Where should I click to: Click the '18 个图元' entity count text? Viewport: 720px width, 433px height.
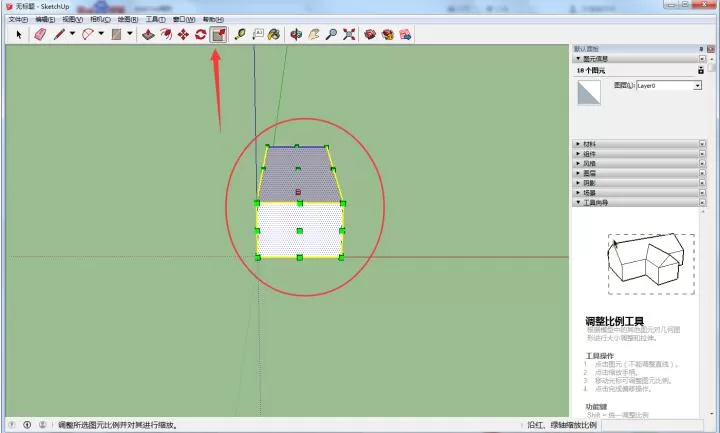pyautogui.click(x=591, y=71)
